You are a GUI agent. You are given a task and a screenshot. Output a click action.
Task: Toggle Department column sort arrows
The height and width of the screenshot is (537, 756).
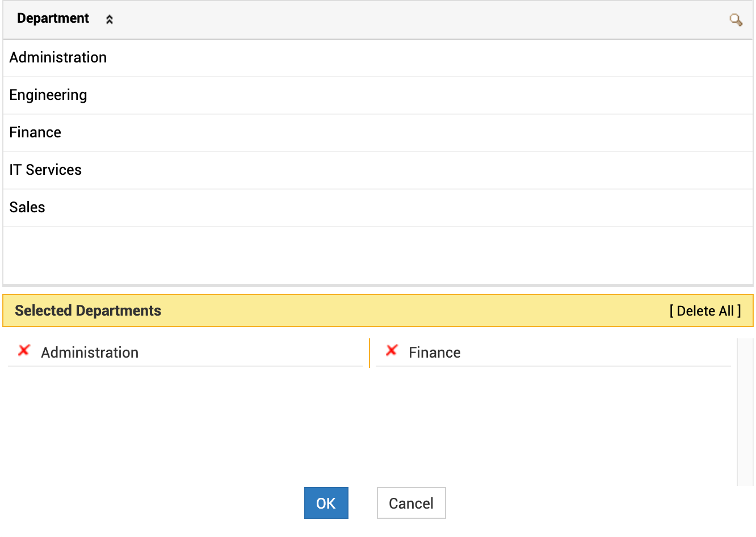pyautogui.click(x=110, y=19)
